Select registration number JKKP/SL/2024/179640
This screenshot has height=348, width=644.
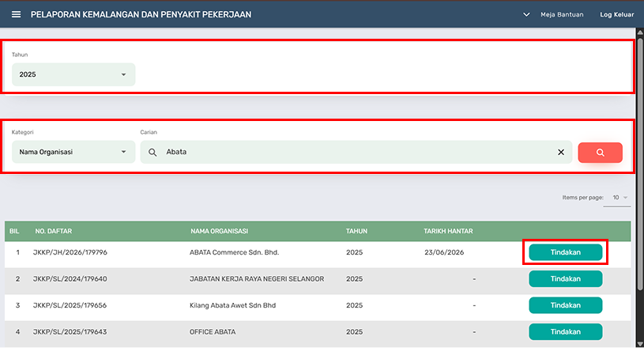pos(70,279)
